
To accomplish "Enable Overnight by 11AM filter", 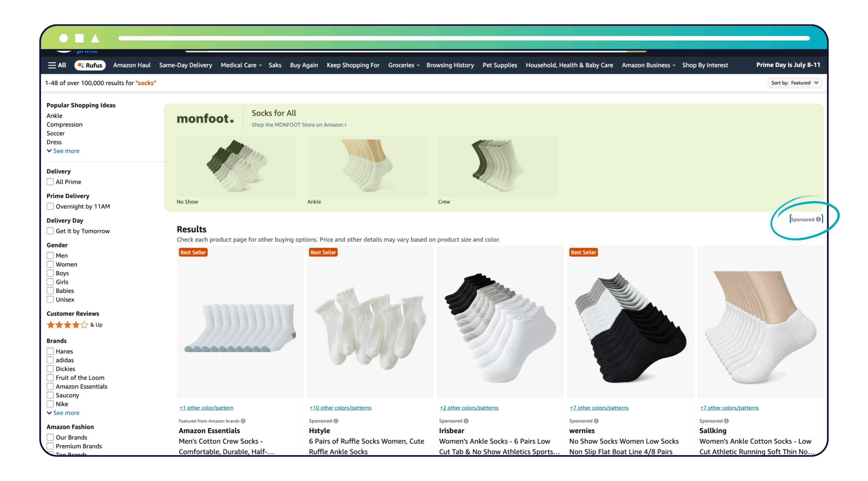I will (50, 206).
